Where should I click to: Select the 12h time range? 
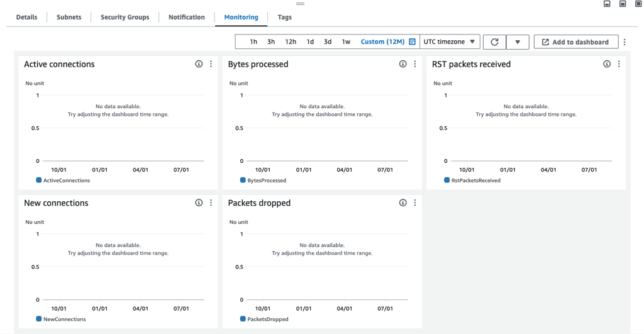point(291,42)
